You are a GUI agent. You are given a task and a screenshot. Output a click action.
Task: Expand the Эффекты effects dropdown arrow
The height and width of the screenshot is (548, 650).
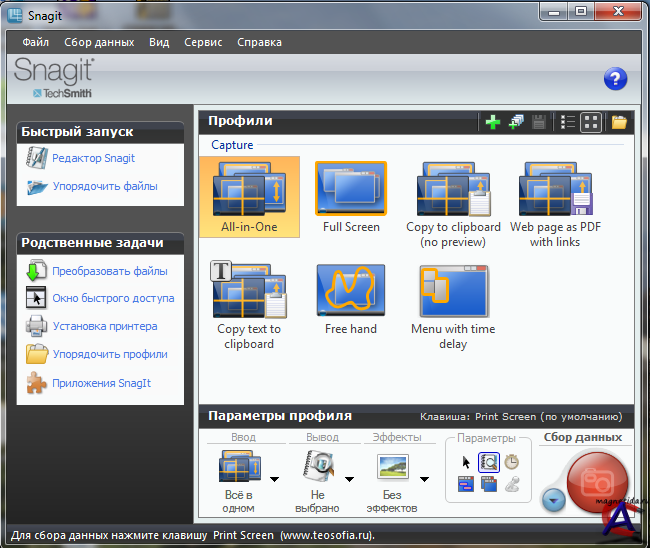pos(424,479)
